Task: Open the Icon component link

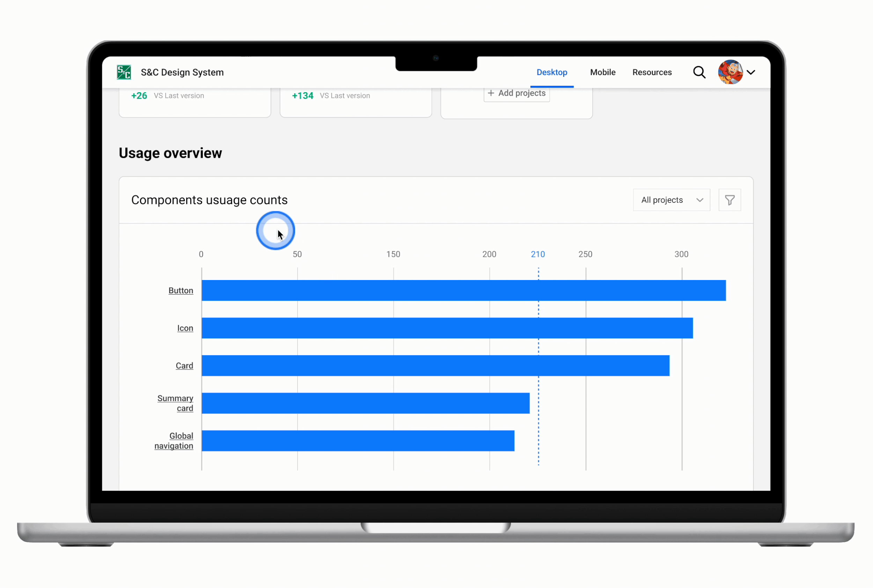Action: [185, 328]
